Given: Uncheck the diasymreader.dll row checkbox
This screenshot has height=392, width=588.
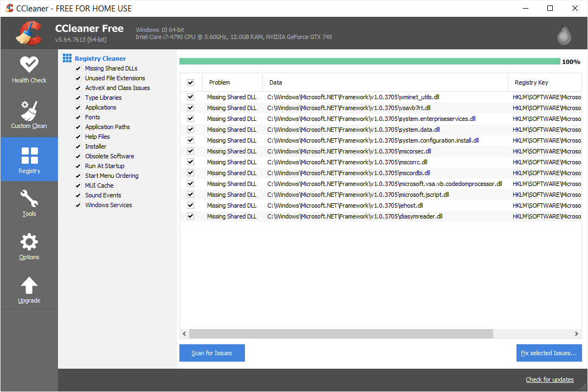Looking at the screenshot, I should click(x=191, y=216).
